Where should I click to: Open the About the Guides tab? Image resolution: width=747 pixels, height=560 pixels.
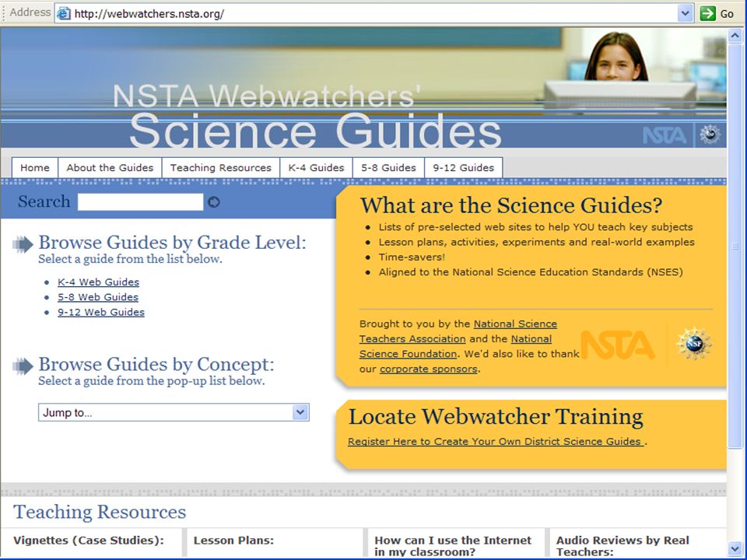coord(110,168)
